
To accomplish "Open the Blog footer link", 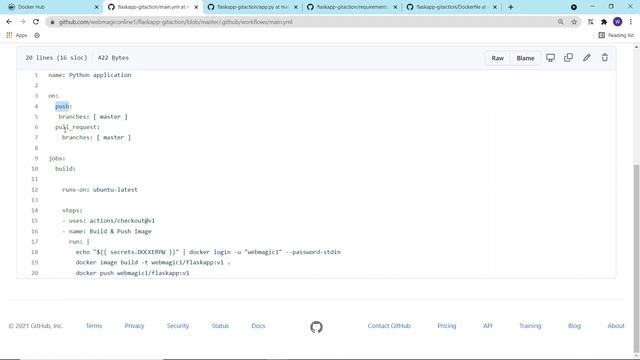I will click(x=574, y=326).
